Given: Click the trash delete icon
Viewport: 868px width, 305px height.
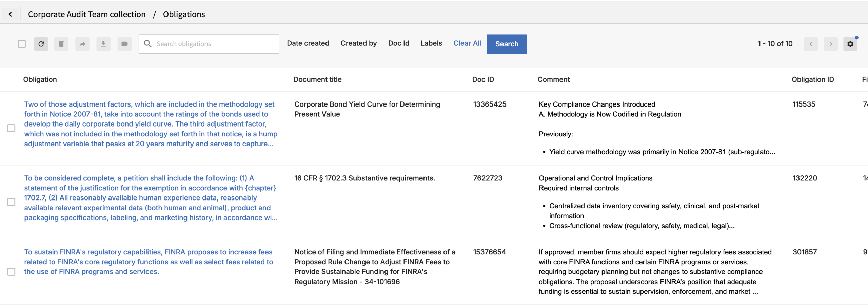Looking at the screenshot, I should click(61, 44).
